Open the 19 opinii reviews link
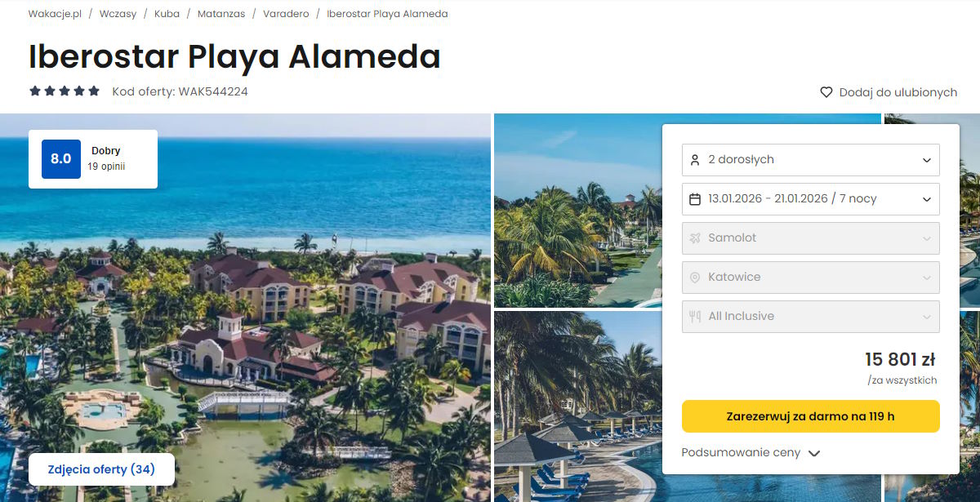The image size is (980, 502). [106, 167]
